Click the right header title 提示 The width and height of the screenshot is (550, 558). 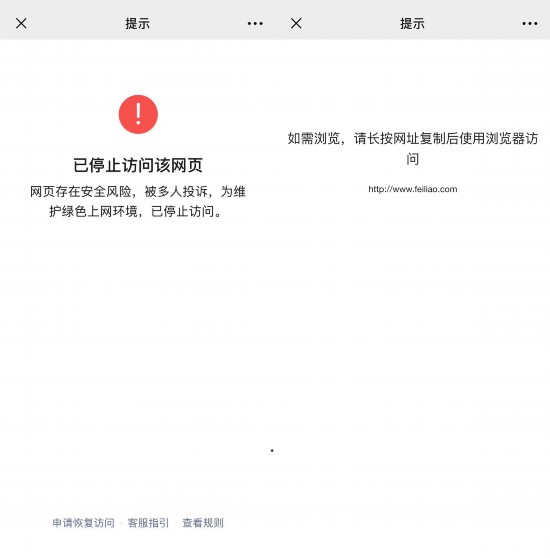(412, 24)
